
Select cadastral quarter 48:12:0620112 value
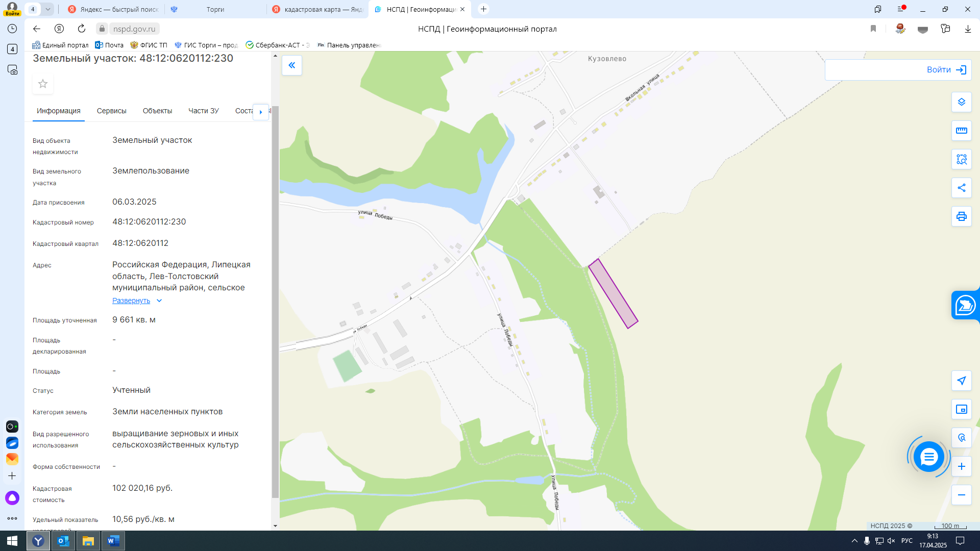point(140,243)
